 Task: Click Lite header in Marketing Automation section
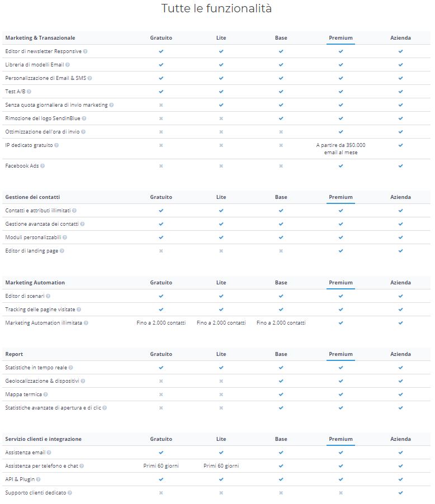pyautogui.click(x=221, y=283)
